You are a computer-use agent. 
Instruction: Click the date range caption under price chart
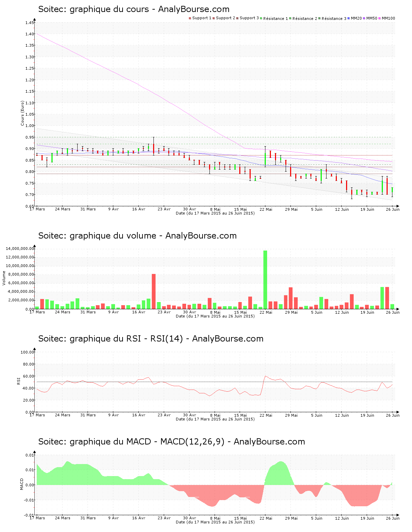coord(215,213)
